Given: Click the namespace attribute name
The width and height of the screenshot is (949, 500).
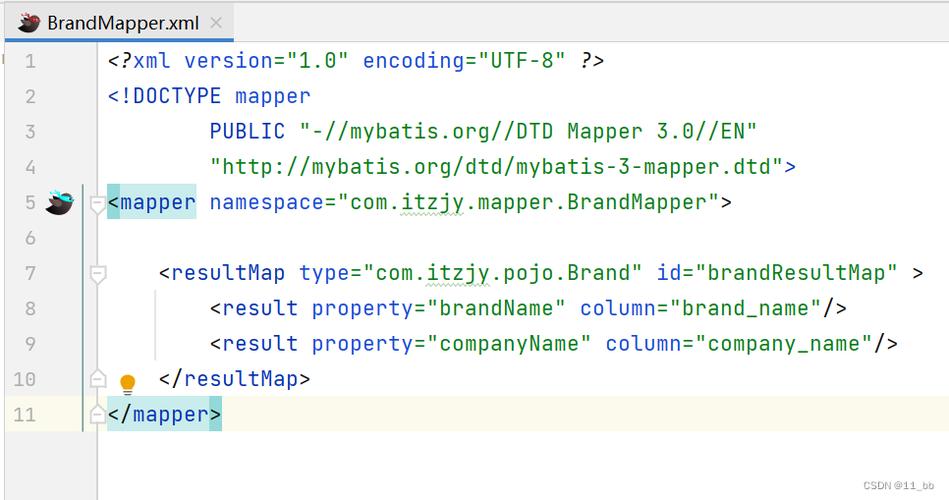Looking at the screenshot, I should tap(266, 202).
